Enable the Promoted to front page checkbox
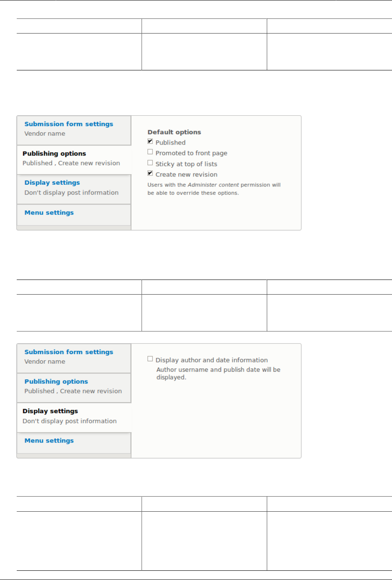 (150, 152)
